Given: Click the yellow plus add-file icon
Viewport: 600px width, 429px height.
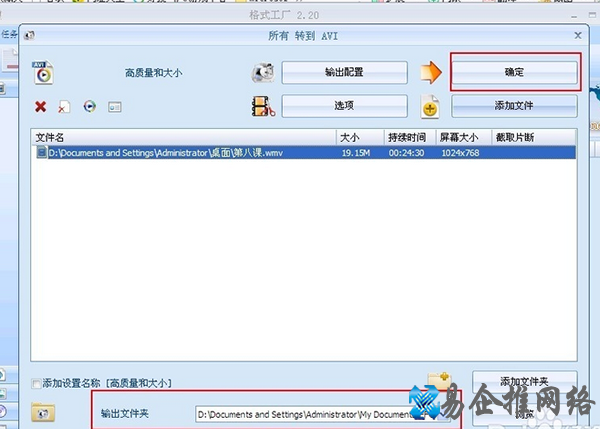Looking at the screenshot, I should (x=430, y=107).
